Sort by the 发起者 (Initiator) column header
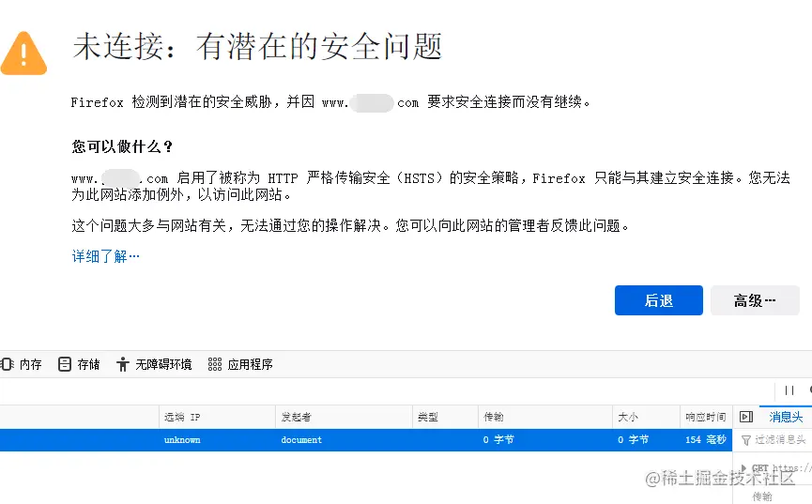 tap(344, 417)
